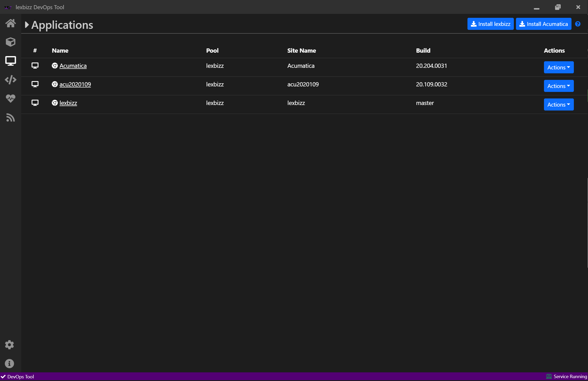Expand the Applications header triangle
588x381 pixels.
point(27,25)
